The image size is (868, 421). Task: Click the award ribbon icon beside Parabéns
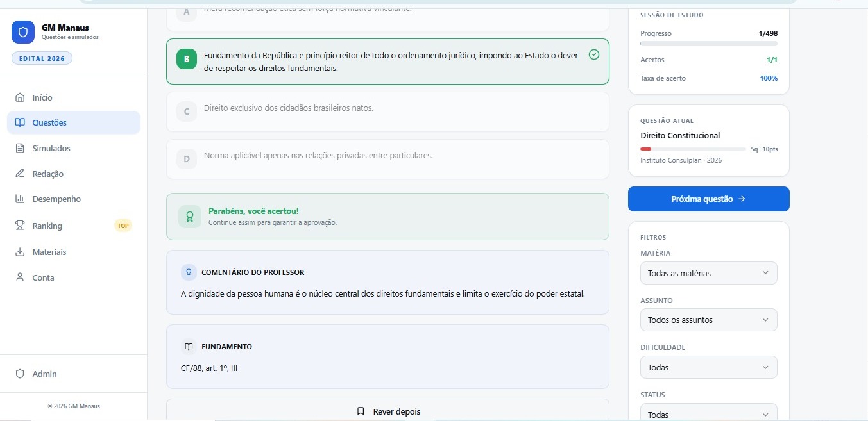click(x=190, y=217)
